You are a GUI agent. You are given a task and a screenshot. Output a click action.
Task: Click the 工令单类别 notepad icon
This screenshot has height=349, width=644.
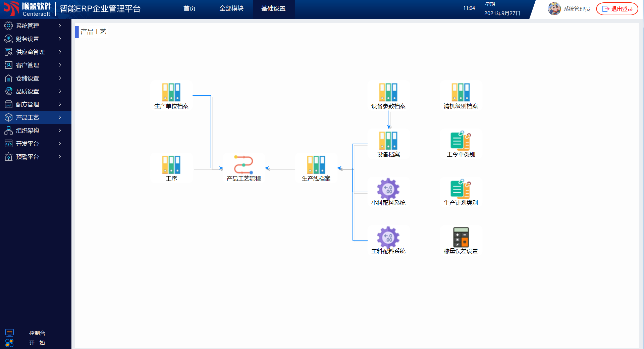click(x=461, y=141)
